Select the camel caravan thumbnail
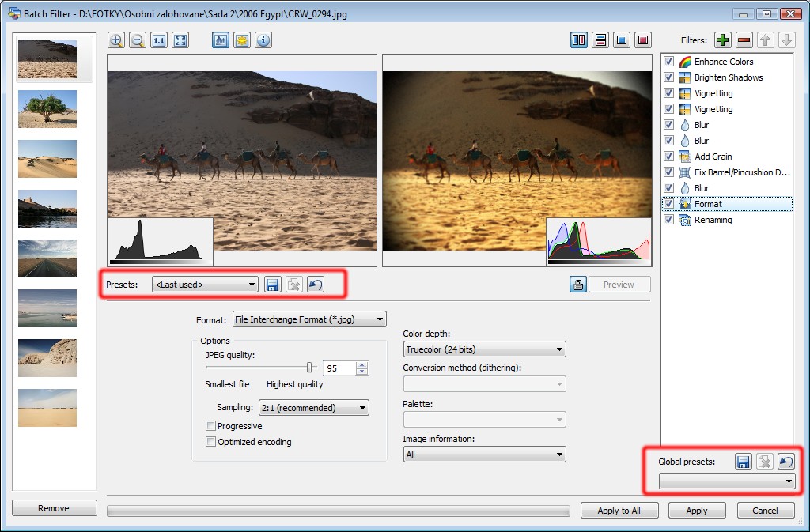Image resolution: width=810 pixels, height=532 pixels. coord(47,59)
